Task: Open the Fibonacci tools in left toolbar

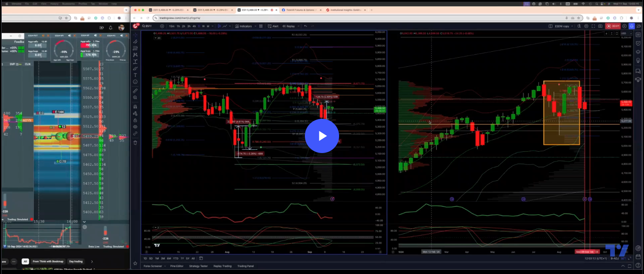Action: tap(135, 48)
